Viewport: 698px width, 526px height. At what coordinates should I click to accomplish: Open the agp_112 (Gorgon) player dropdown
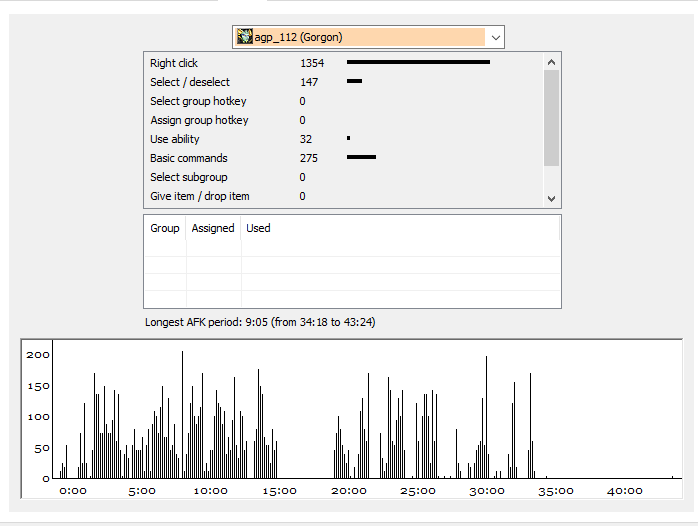click(368, 37)
